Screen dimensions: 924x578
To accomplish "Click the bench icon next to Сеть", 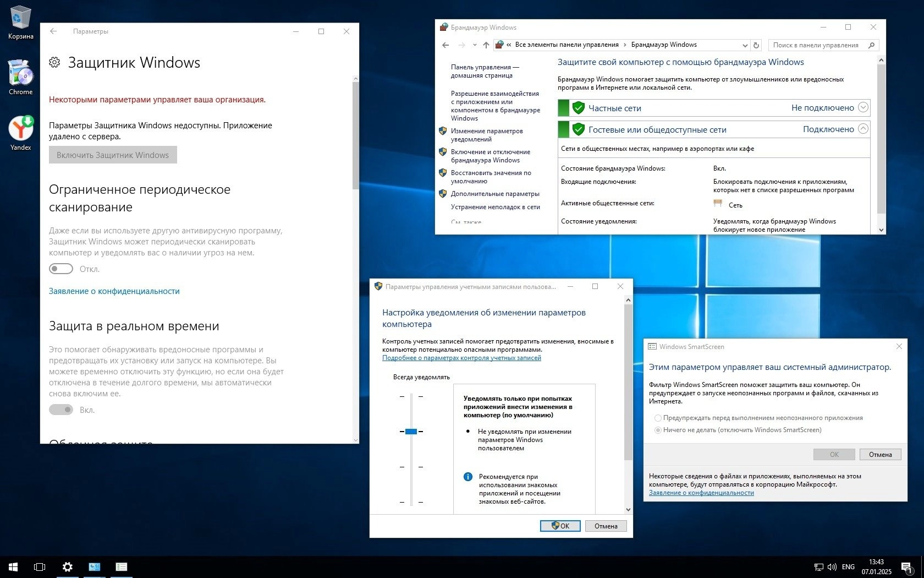I will [x=718, y=204].
